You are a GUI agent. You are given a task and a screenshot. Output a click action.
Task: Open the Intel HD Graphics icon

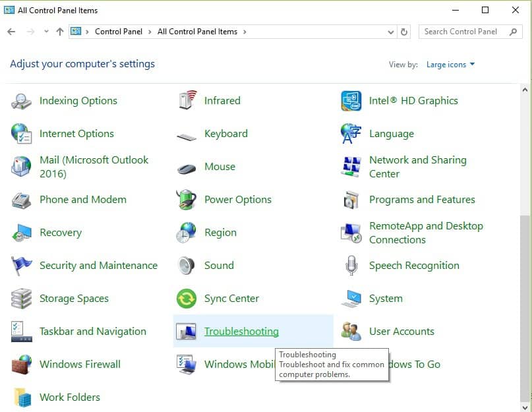tap(351, 101)
